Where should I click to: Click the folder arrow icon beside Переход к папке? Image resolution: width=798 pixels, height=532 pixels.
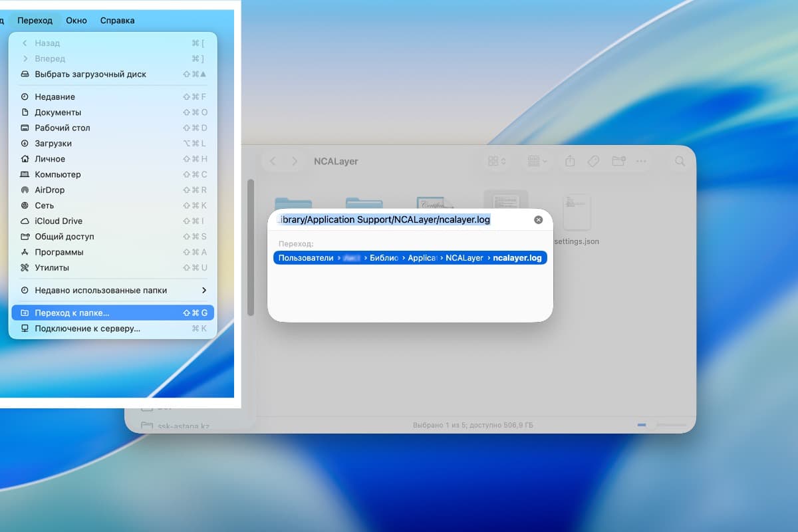[x=25, y=313]
